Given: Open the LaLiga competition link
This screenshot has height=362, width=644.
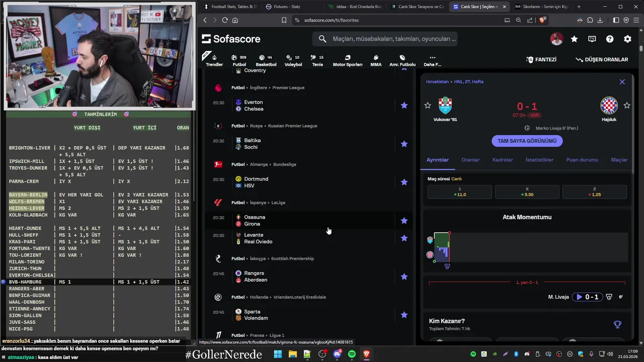Looking at the screenshot, I should [278, 203].
